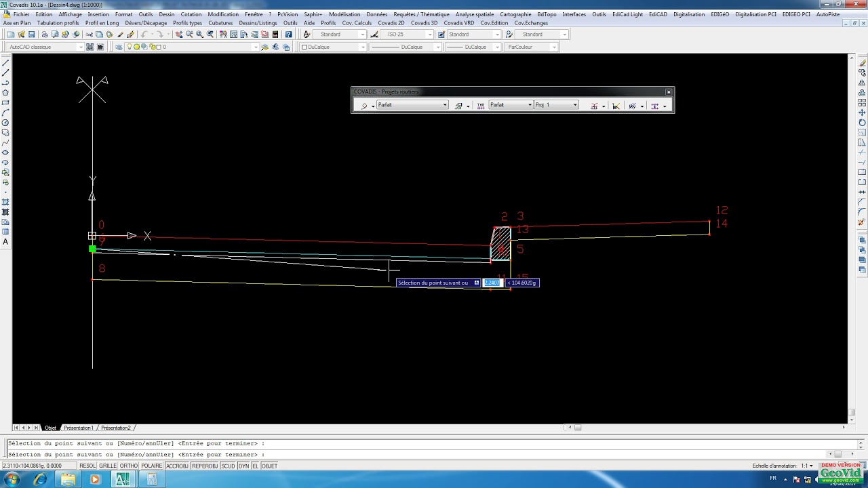Switch to the Objet model tab
Viewport: 868px width, 488px height.
50,428
